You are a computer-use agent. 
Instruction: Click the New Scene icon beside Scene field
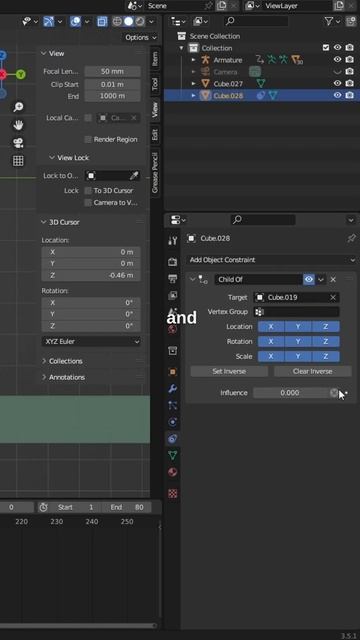point(221,6)
